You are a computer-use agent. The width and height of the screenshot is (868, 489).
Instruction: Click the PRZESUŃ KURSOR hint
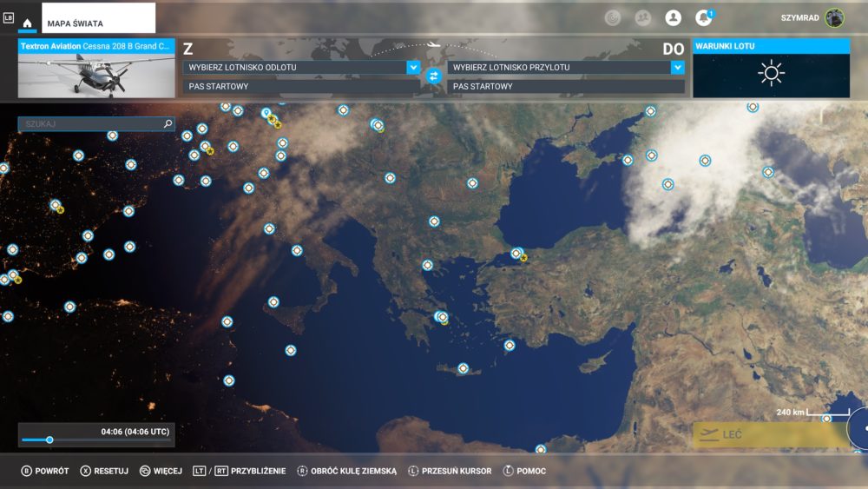coord(450,471)
